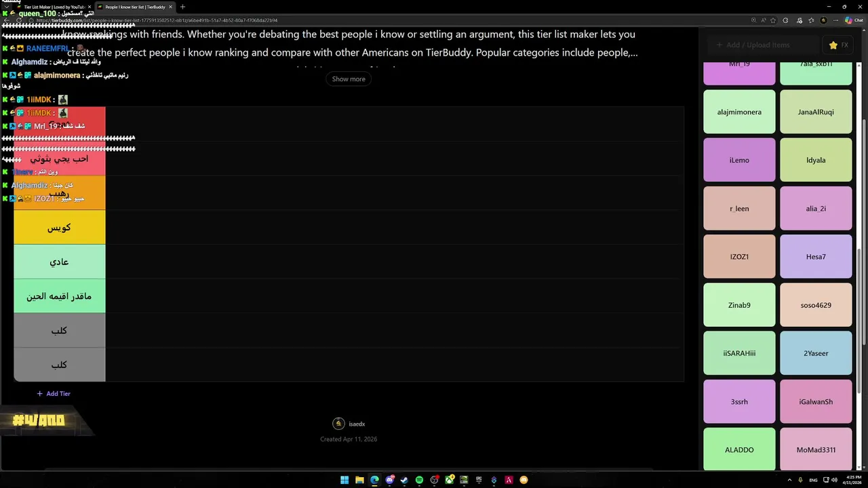868x488 pixels.
Task: Click the browser back arrow
Action: point(6,20)
